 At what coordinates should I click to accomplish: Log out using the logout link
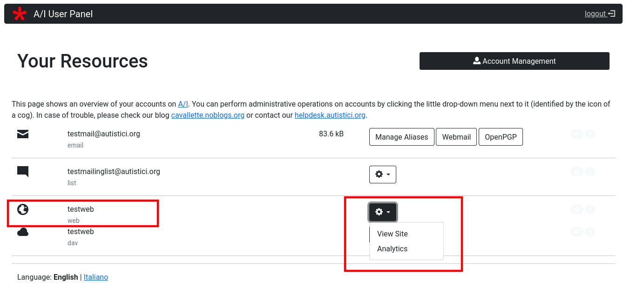coord(600,14)
